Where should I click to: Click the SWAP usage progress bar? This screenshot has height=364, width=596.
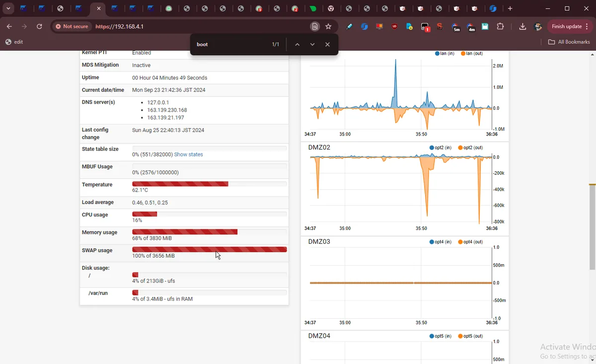(209, 249)
